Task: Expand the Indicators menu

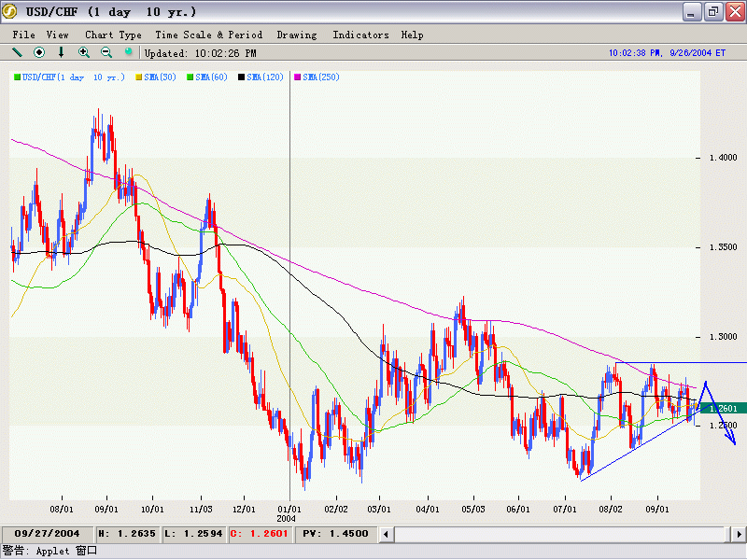Action: tap(360, 35)
